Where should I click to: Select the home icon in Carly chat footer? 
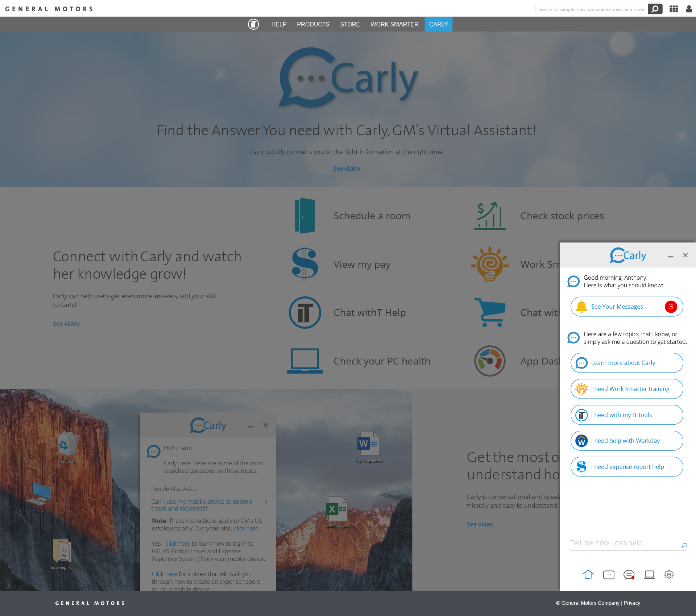coord(588,575)
